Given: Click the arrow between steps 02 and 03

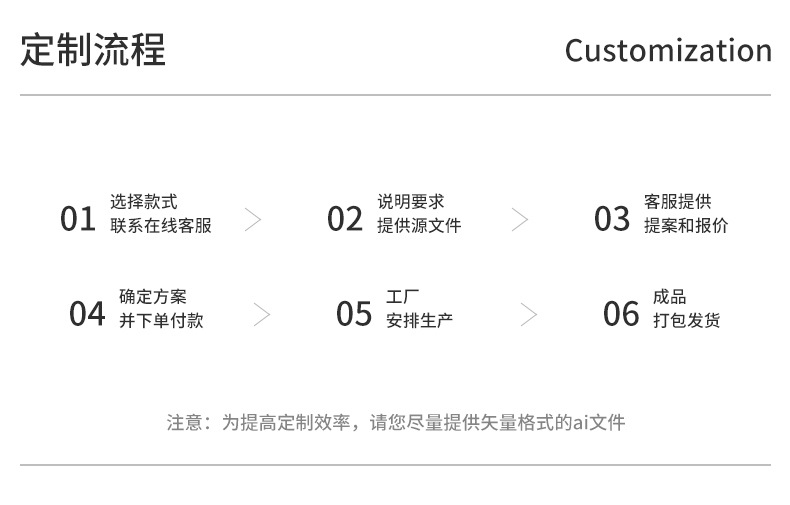Looking at the screenshot, I should [x=520, y=219].
